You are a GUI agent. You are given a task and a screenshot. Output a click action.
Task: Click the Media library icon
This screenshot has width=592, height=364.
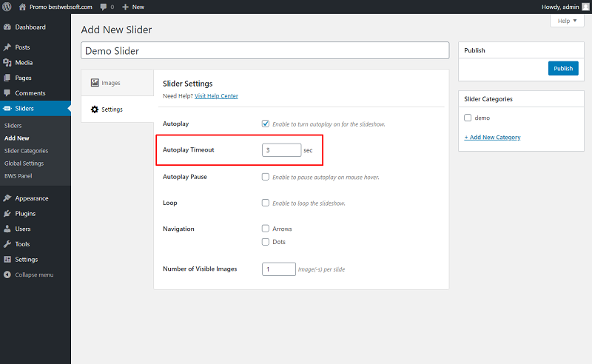(x=7, y=62)
